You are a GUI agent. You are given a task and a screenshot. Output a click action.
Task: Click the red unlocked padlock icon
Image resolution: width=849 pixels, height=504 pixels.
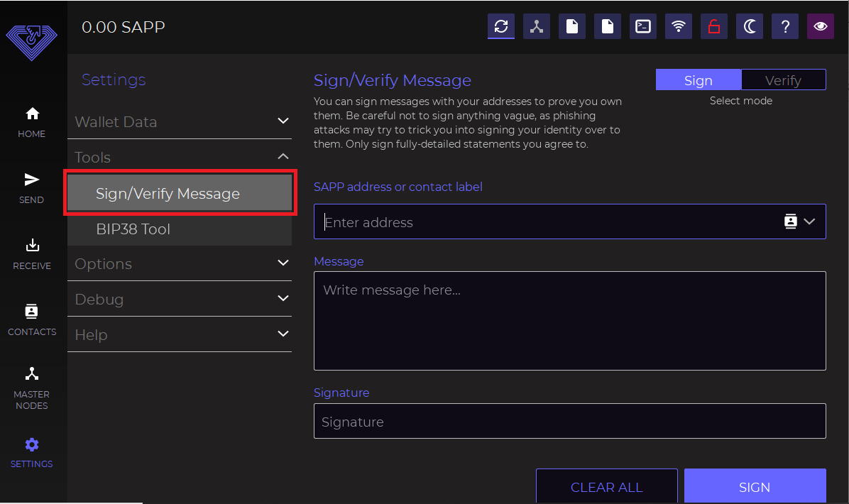click(x=714, y=26)
